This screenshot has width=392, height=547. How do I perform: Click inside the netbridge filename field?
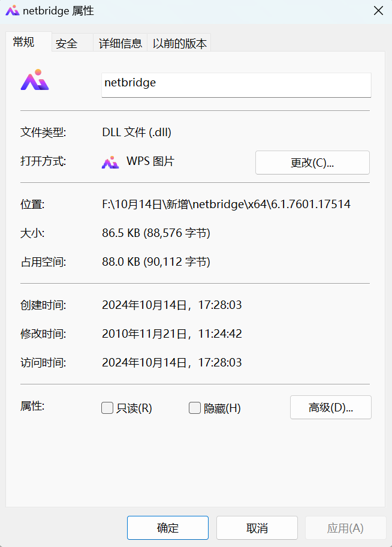236,85
